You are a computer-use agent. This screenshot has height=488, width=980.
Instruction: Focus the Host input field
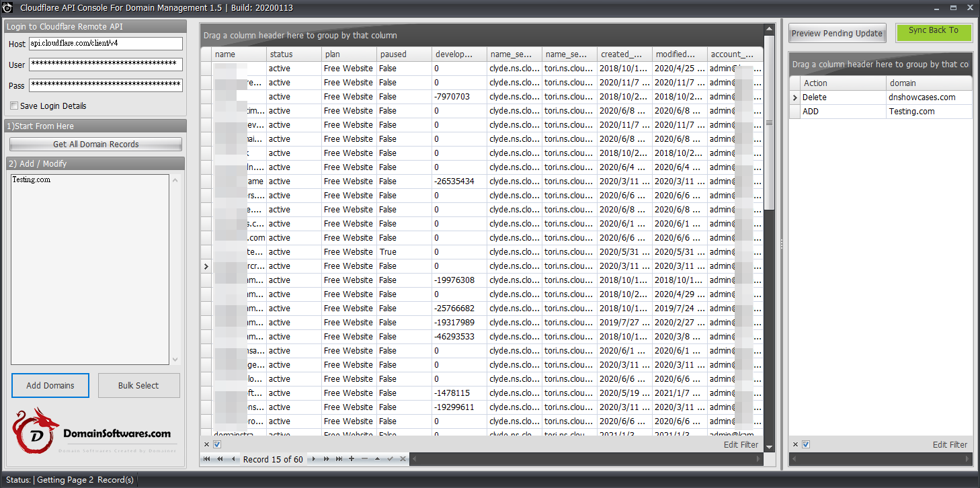pos(106,44)
